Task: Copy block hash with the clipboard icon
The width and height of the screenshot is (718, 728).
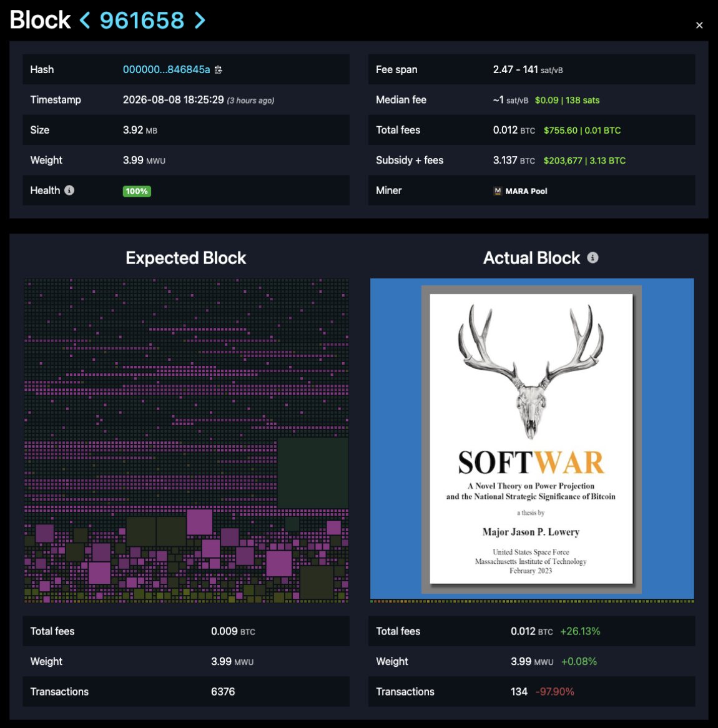Action: coord(219,70)
